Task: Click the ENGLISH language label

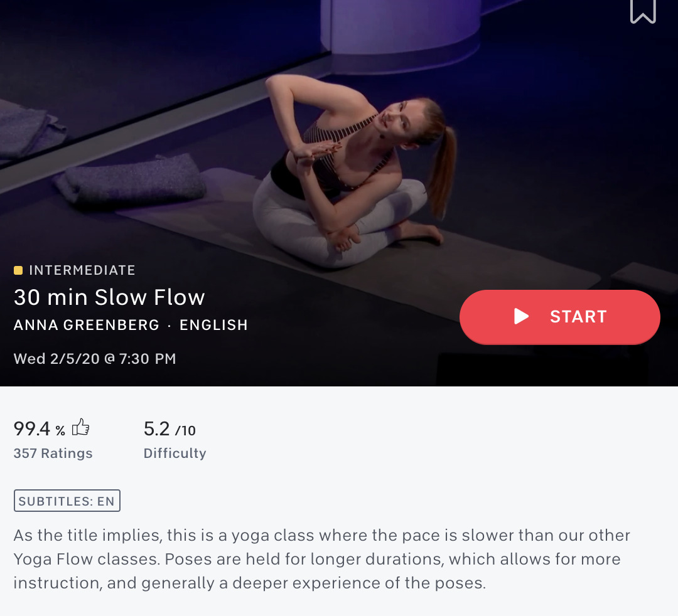Action: click(213, 325)
